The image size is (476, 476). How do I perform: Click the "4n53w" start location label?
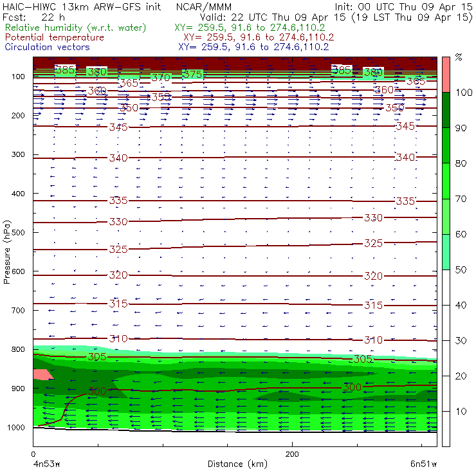tap(47, 464)
